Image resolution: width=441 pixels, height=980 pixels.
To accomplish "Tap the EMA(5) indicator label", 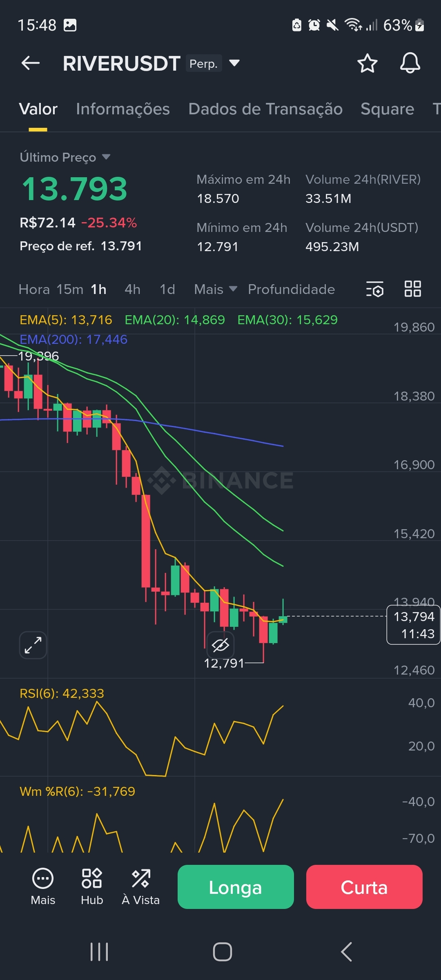I will pyautogui.click(x=66, y=320).
